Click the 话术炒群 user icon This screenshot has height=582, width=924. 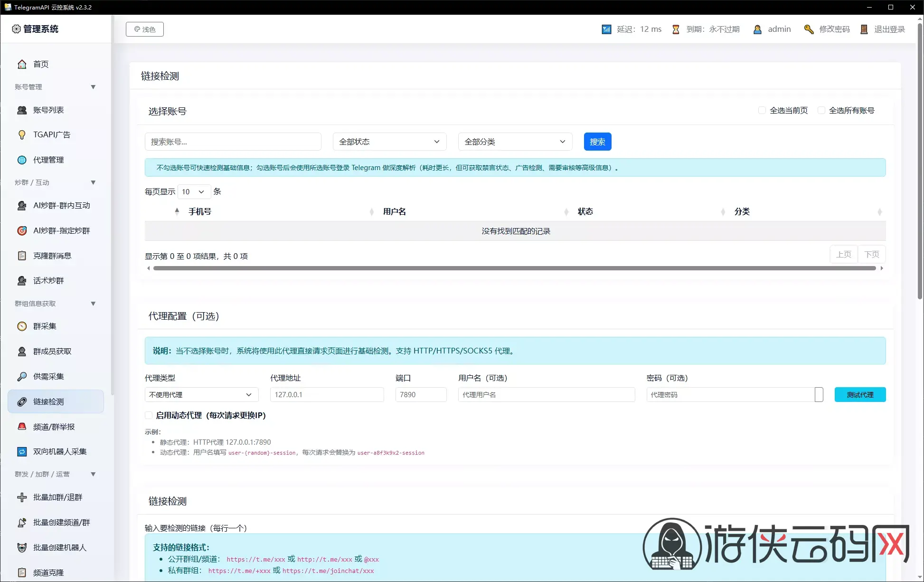pos(22,281)
